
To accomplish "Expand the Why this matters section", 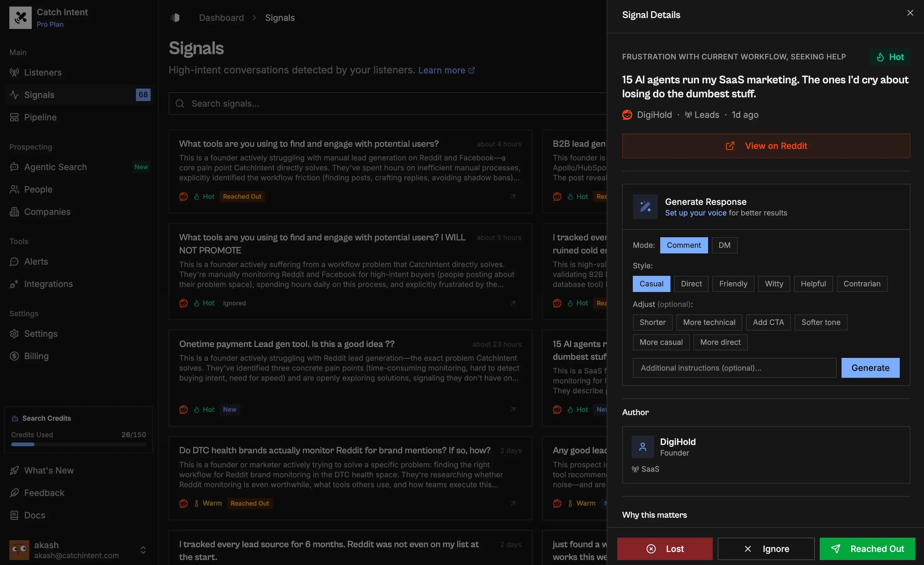I will (654, 515).
